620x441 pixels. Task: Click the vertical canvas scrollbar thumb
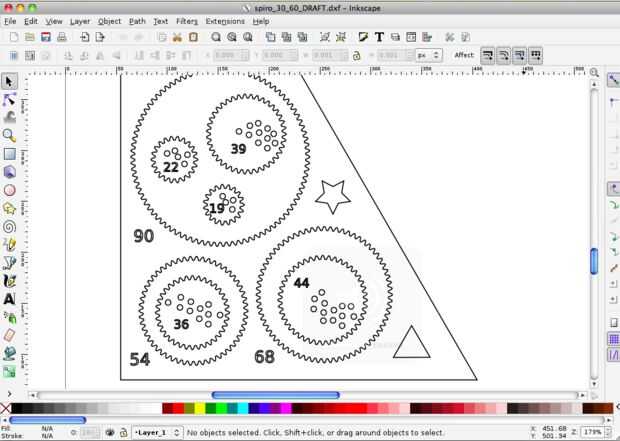(594, 261)
